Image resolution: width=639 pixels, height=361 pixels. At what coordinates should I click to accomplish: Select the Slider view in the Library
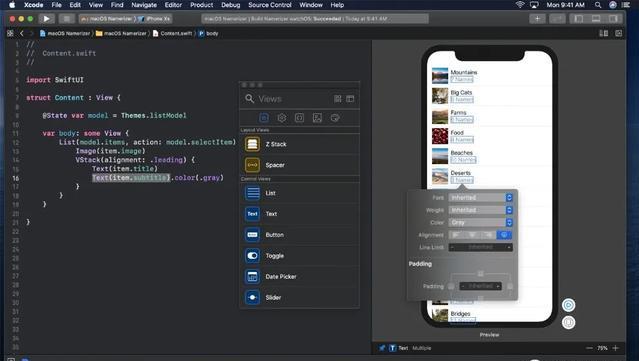(x=300, y=297)
